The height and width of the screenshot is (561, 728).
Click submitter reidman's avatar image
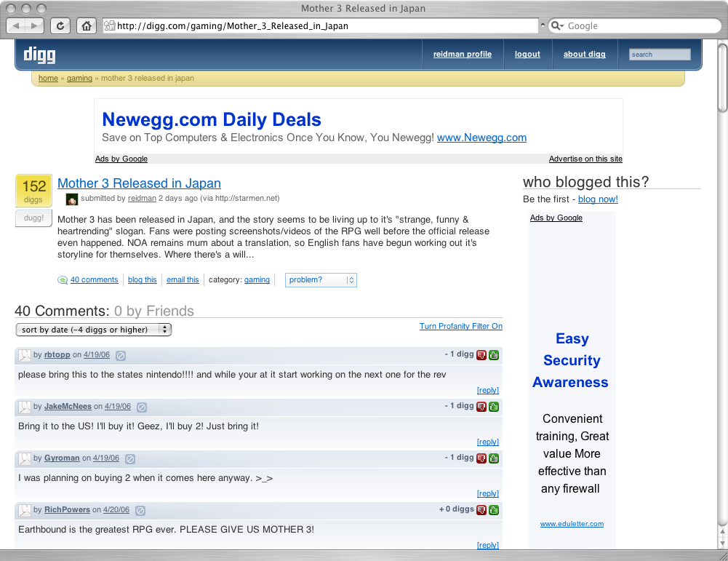pos(72,199)
